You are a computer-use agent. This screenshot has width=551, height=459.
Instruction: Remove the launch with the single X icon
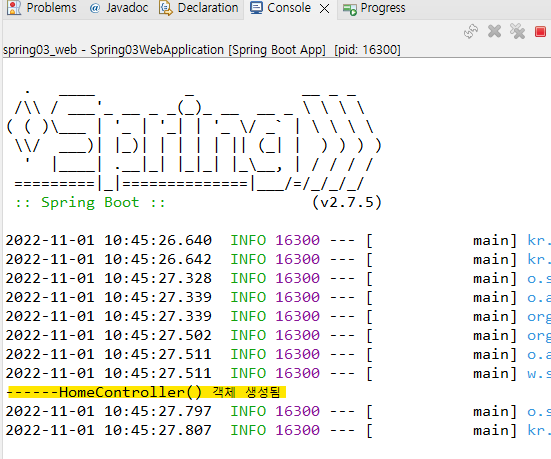pyautogui.click(x=494, y=31)
